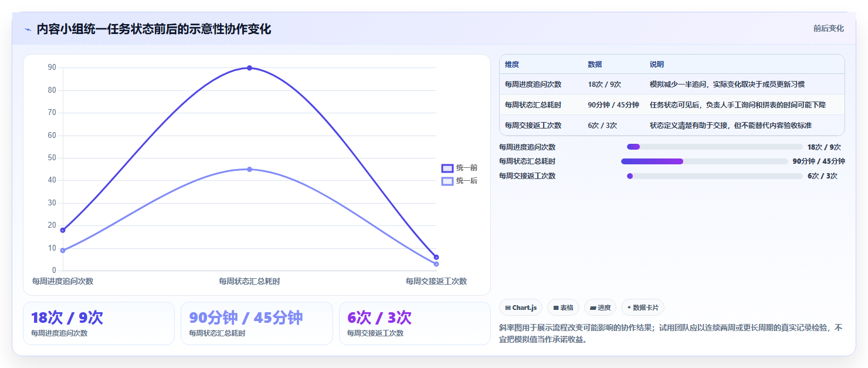This screenshot has width=868, height=368.
Task: Click the 维度 table column header
Action: 512,65
